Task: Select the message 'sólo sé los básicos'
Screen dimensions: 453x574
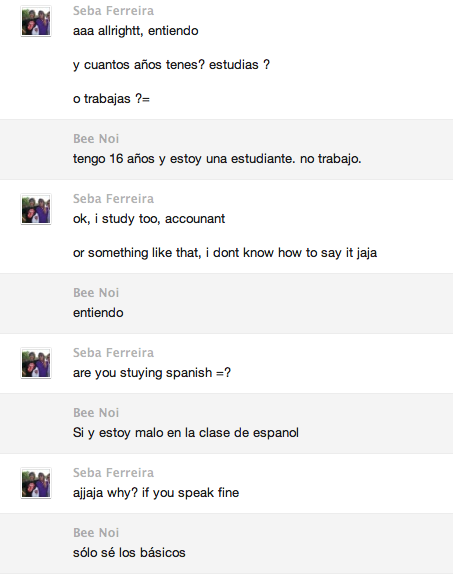Action: 129,553
